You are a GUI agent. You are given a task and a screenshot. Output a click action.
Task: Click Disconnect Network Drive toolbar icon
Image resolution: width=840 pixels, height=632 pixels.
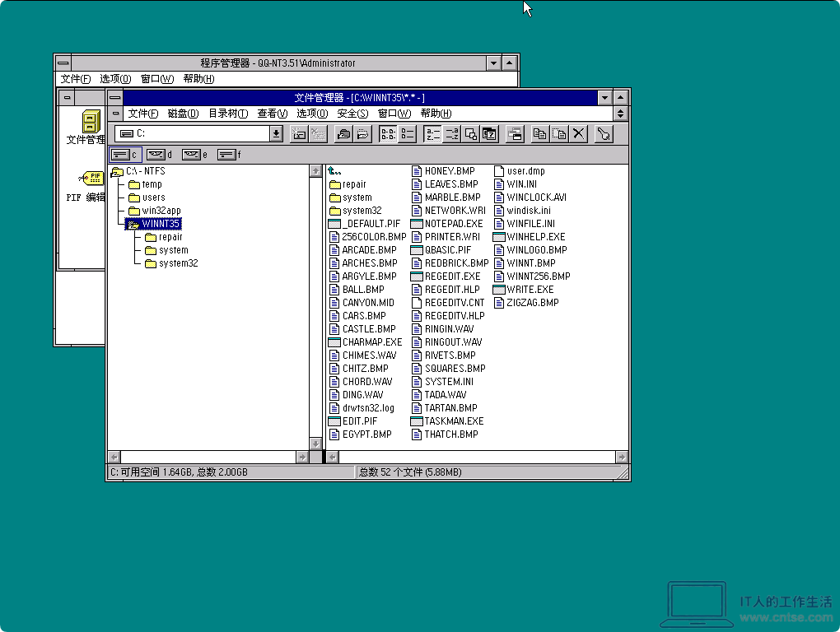pyautogui.click(x=318, y=134)
